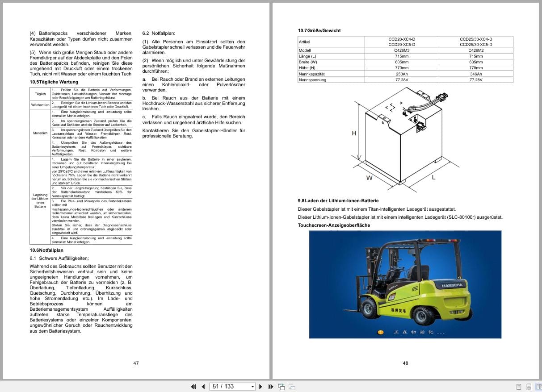Image resolution: width=542 pixels, height=392 pixels.
Task: Open the page number dropdown arrow
Action: point(253,387)
